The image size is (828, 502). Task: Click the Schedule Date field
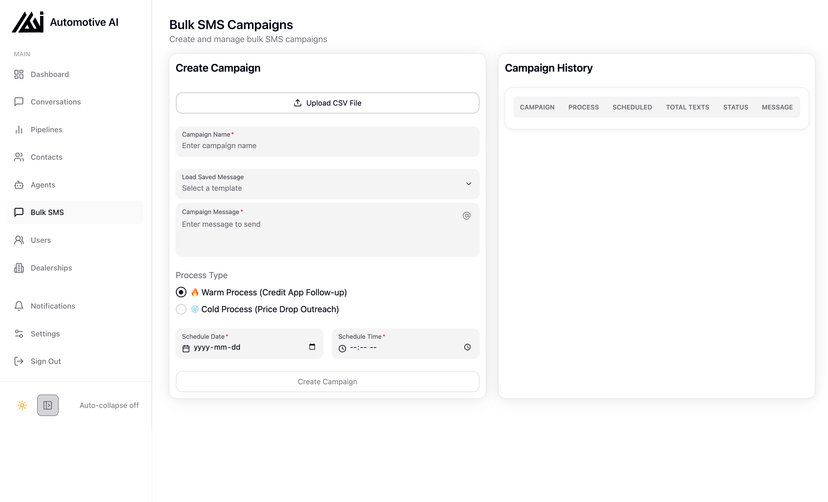pyautogui.click(x=249, y=344)
